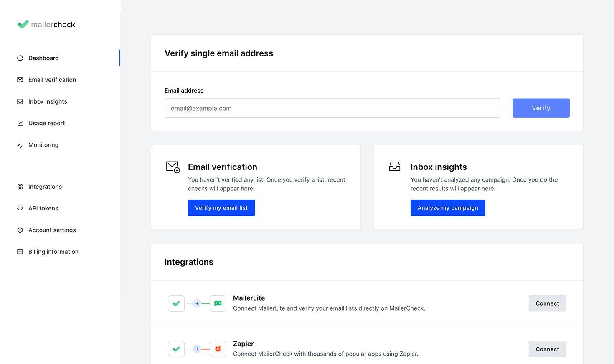Image resolution: width=614 pixels, height=364 pixels.
Task: Click the 'Zapier' integration name
Action: pos(244,344)
